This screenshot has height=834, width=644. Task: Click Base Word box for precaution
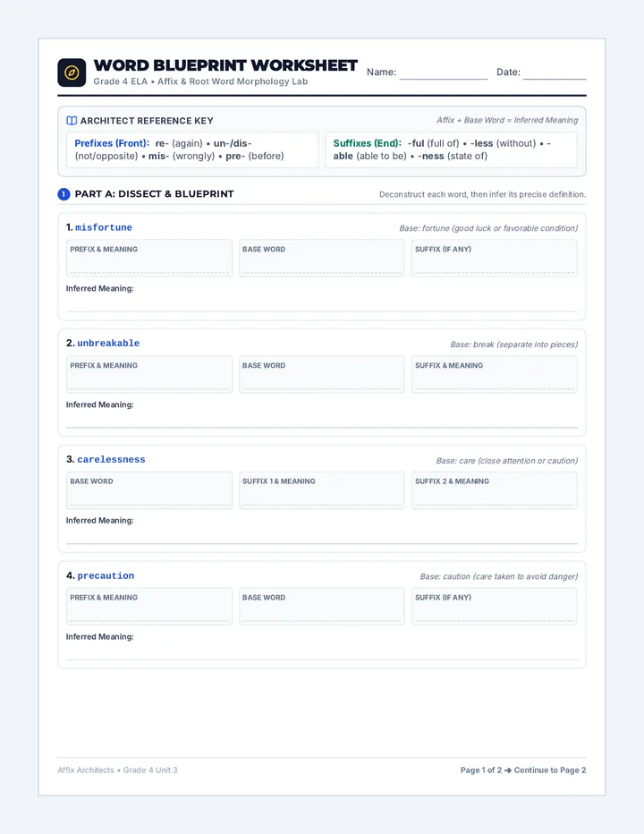[322, 606]
